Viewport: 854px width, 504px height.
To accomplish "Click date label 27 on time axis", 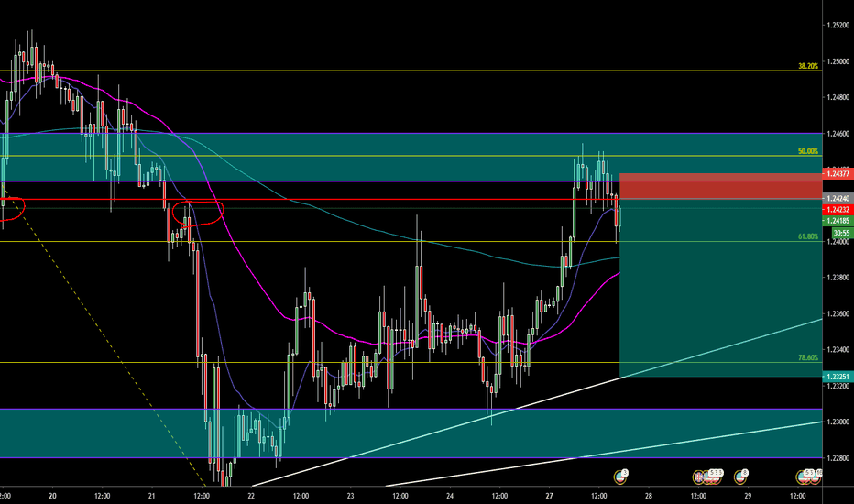I will [x=549, y=496].
